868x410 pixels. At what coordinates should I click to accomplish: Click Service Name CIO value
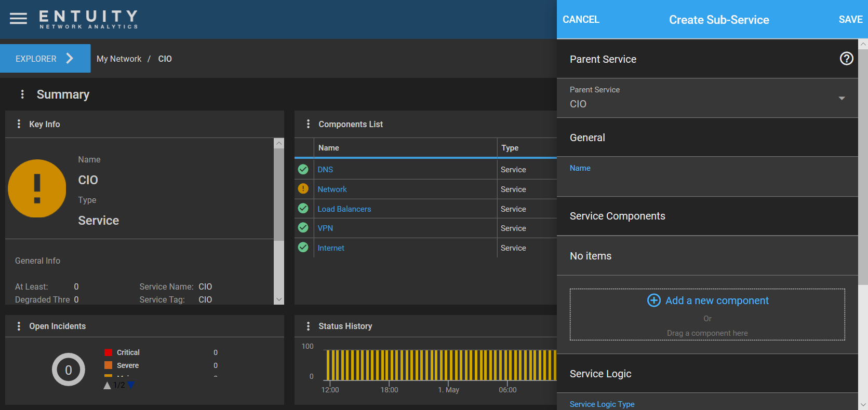[205, 286]
